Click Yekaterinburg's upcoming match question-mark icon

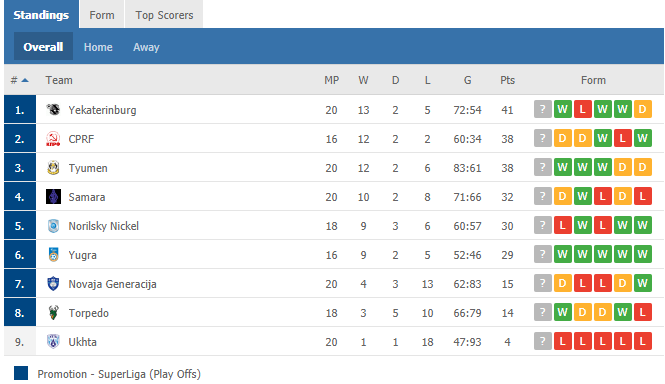542,109
